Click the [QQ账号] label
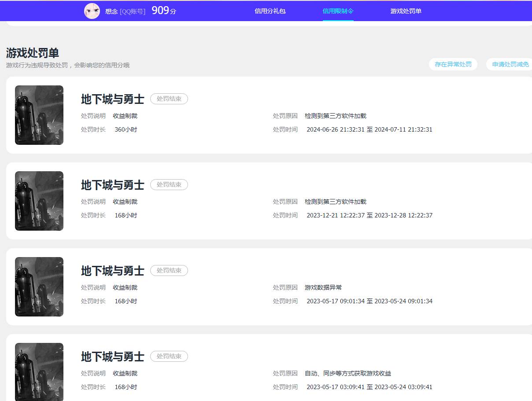The height and width of the screenshot is (401, 532). (133, 11)
